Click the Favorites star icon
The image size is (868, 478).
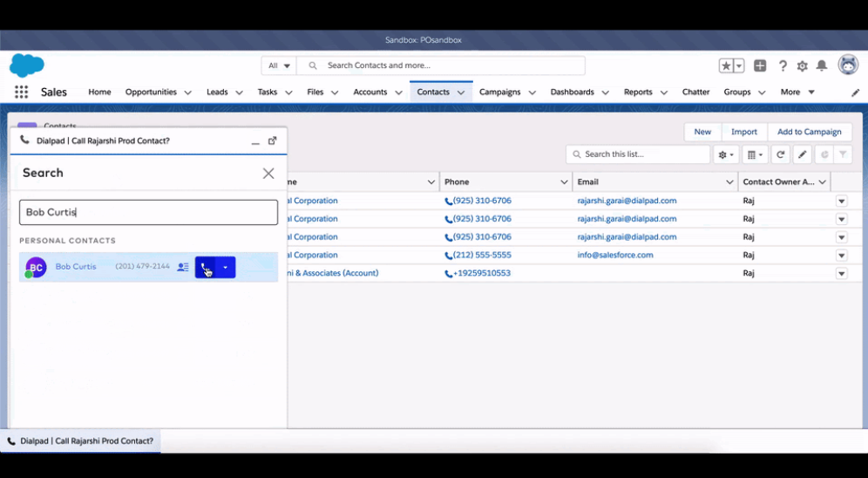coord(726,65)
